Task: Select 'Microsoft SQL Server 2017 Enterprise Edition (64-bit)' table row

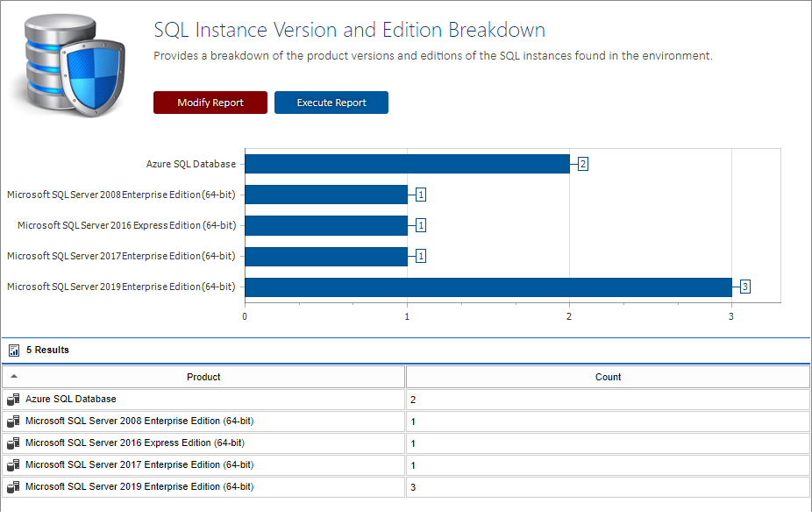Action: click(203, 464)
